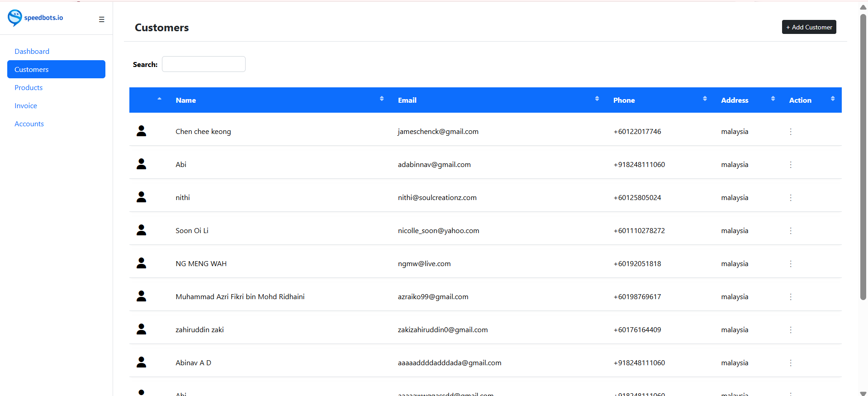
Task: Toggle the sidebar hamburger menu
Action: [x=101, y=19]
